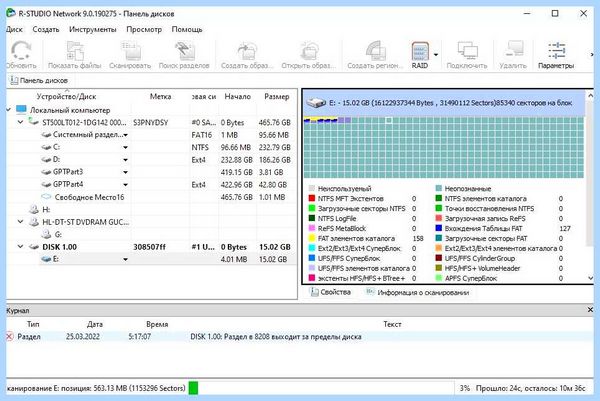Screen dimensions: 600x401
Task: Click the Открыть образ toolbar icon
Action: [308, 51]
